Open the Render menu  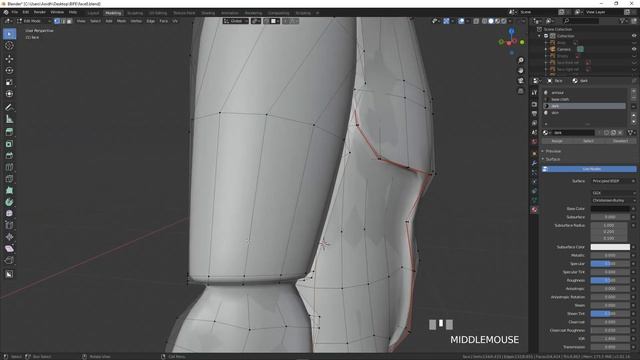coord(40,12)
